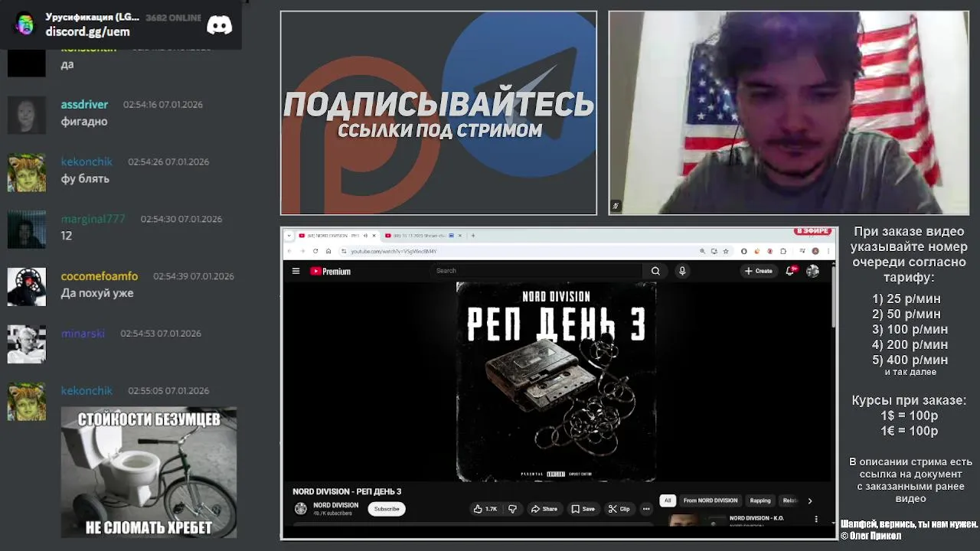Expand the tab search dropdown arrow
The image size is (980, 551).
pos(289,236)
